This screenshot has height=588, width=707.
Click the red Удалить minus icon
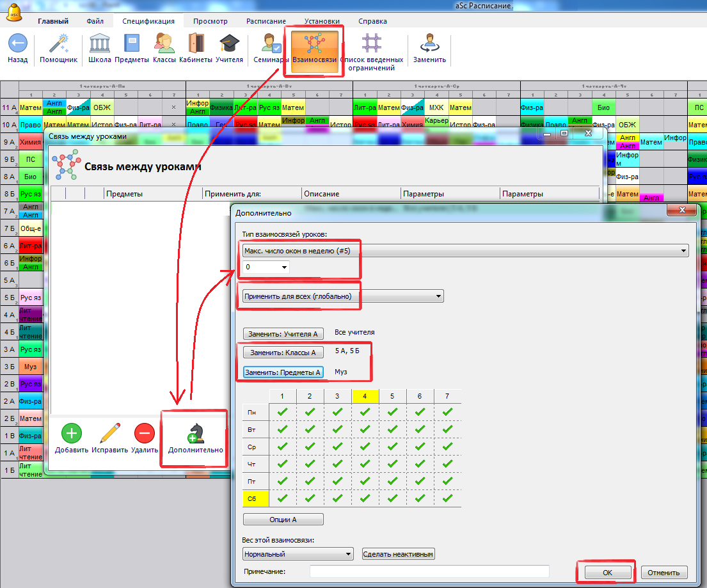[x=144, y=433]
